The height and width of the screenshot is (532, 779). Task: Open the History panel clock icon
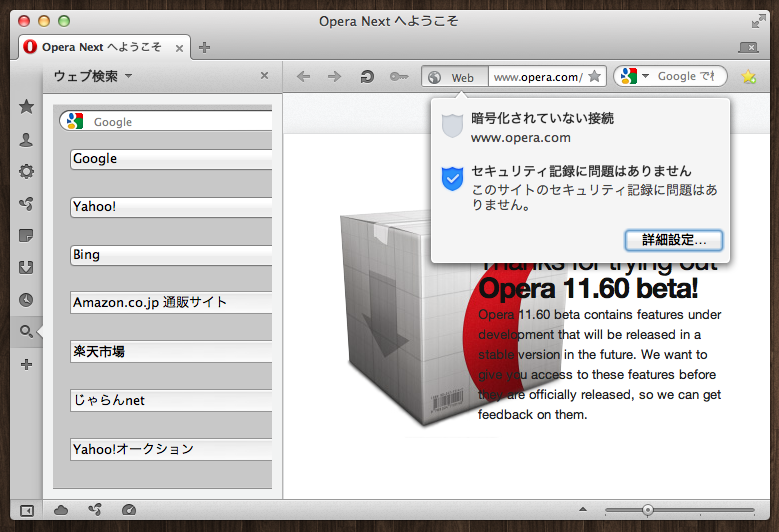[x=26, y=300]
